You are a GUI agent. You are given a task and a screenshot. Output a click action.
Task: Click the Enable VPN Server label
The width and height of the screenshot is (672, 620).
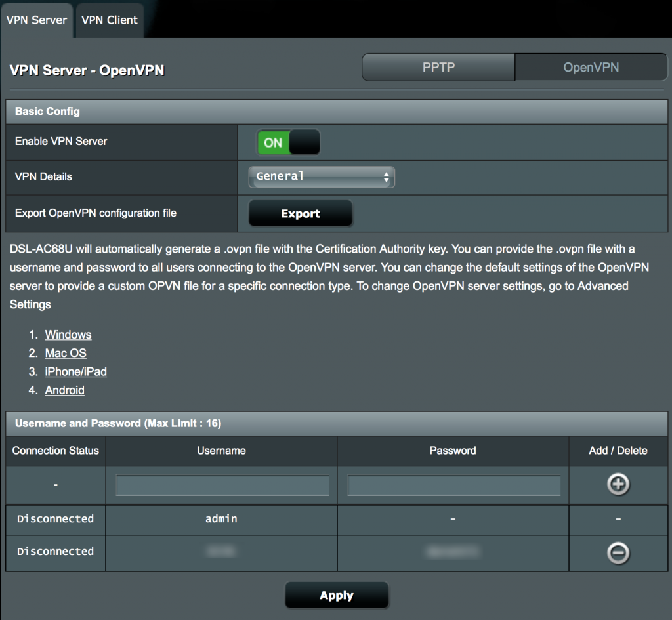tap(61, 142)
